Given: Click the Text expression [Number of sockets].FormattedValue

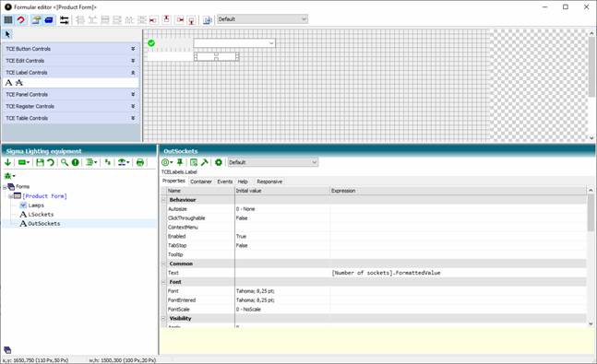Looking at the screenshot, I should (x=386, y=273).
